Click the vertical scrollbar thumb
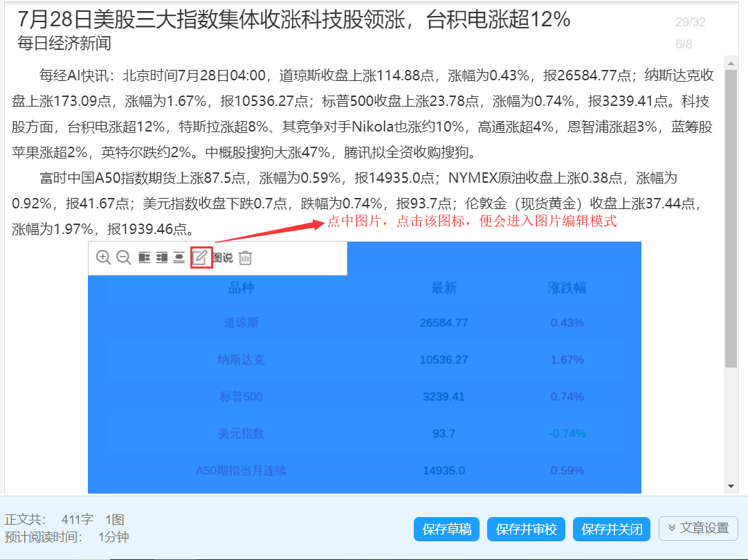The height and width of the screenshot is (560, 748). [731, 219]
